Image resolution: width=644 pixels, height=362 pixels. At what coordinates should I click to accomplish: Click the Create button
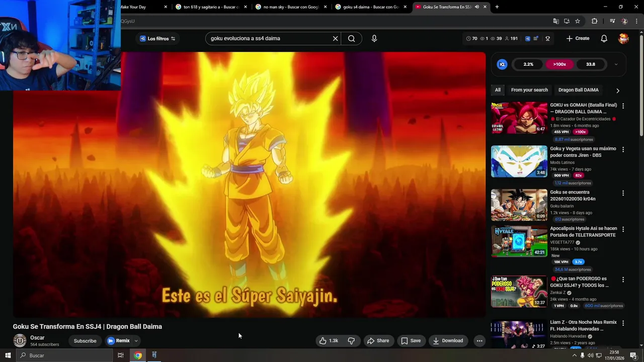pos(578,38)
